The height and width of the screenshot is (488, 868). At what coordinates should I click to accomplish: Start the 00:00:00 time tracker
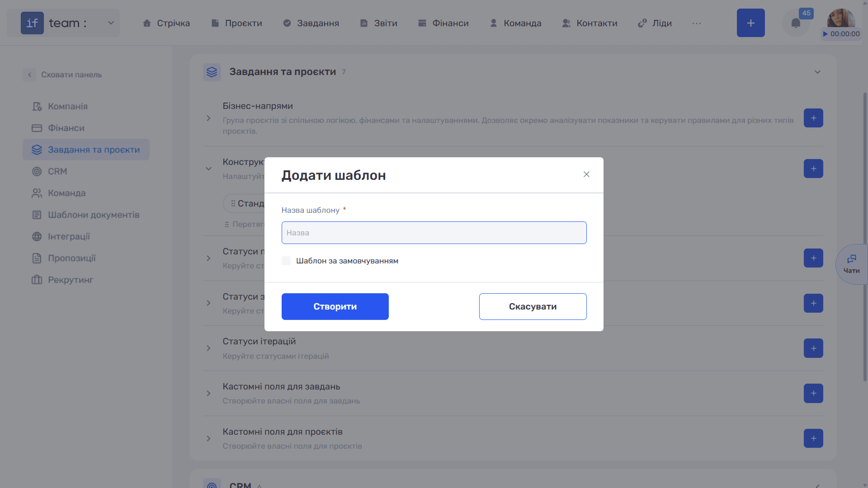pyautogui.click(x=841, y=34)
